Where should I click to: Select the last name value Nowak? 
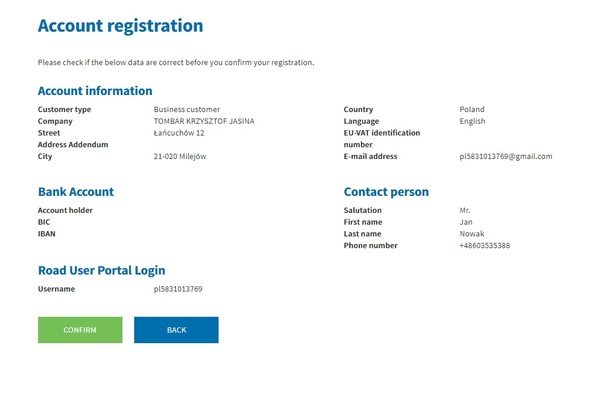(472, 234)
